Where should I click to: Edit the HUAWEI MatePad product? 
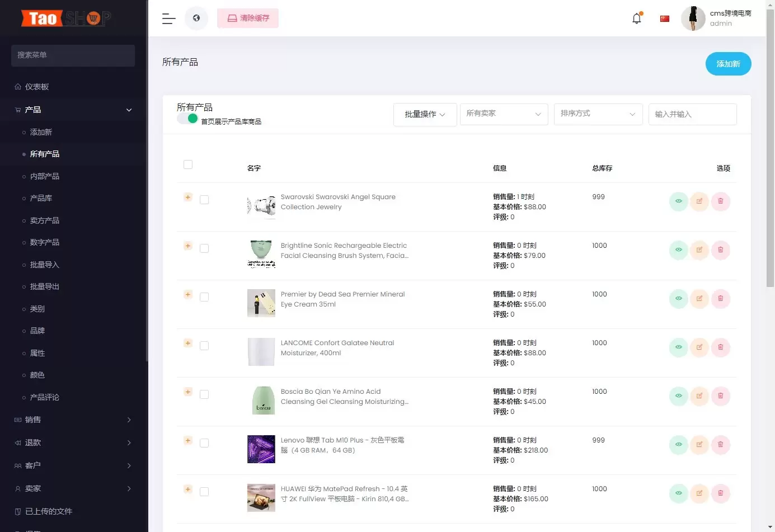click(699, 493)
